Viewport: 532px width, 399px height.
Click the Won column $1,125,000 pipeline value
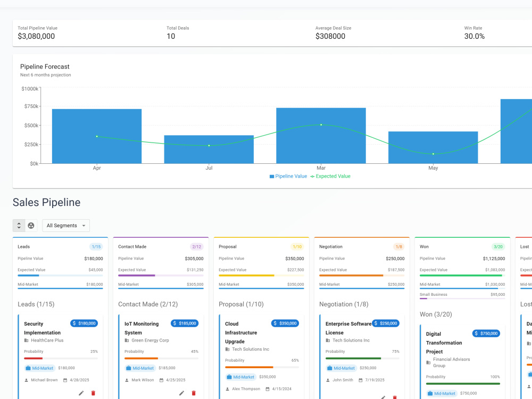494,259
